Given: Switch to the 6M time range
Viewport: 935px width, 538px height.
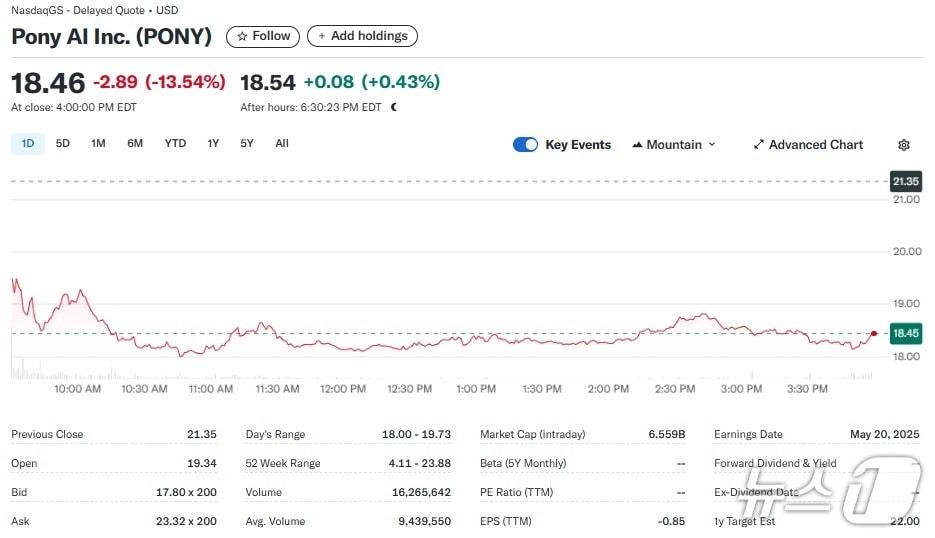Looking at the screenshot, I should [x=135, y=144].
